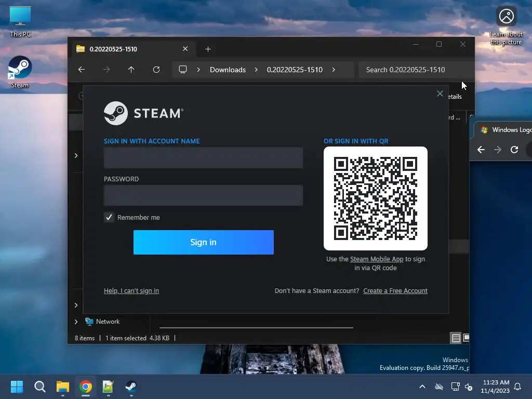532x399 pixels.
Task: Click the 1 item selected status text
Action: [x=126, y=338]
